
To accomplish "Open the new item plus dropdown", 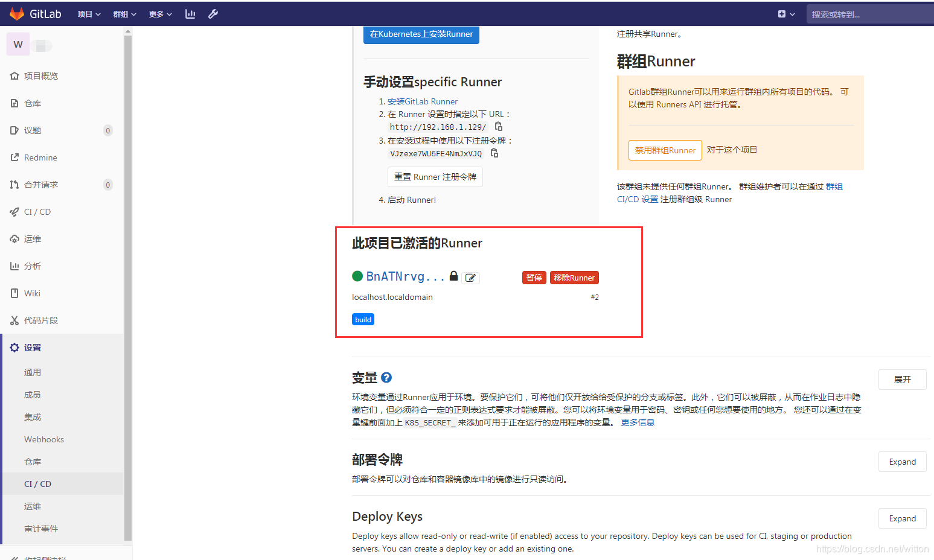I will click(786, 14).
